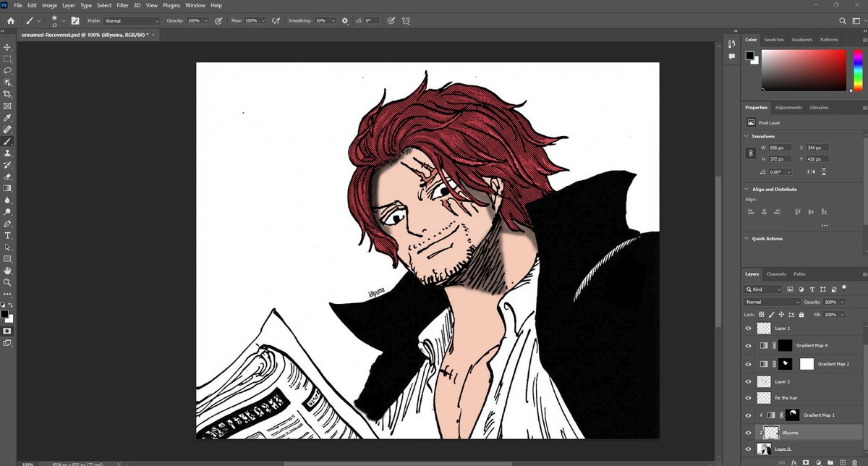Filter layers by type layers (T icon)

pyautogui.click(x=812, y=289)
